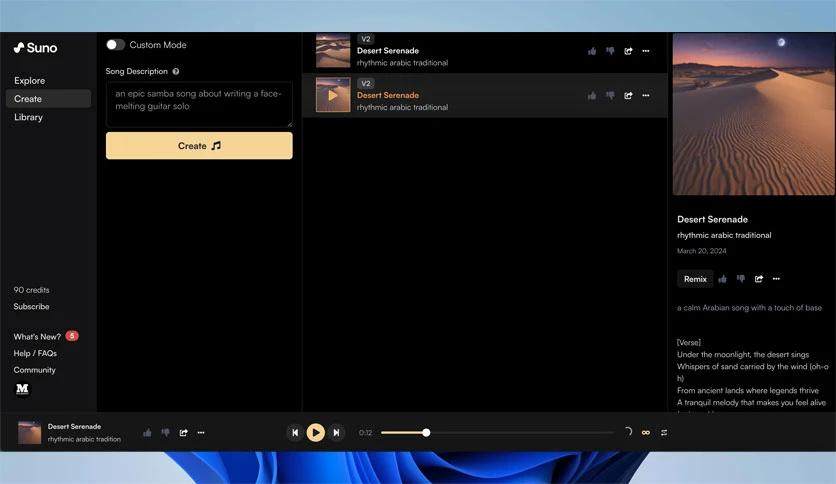The width and height of the screenshot is (836, 484).
Task: Like the song in player bar
Action: 147,433
